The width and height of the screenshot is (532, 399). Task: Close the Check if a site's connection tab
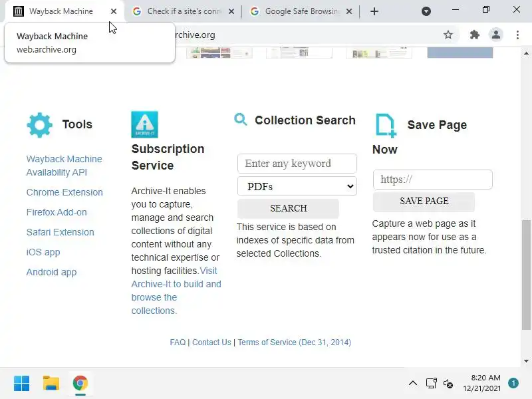tap(231, 11)
